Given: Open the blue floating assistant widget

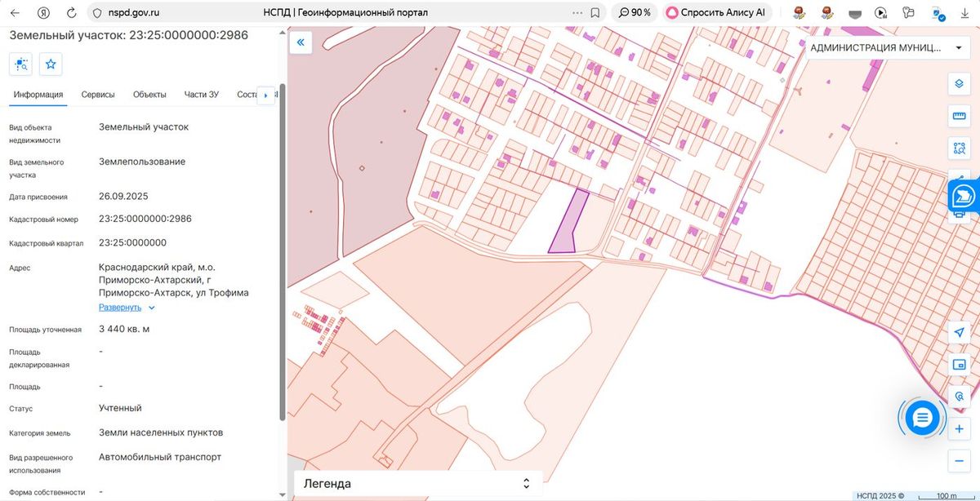Looking at the screenshot, I should pyautogui.click(x=964, y=196).
